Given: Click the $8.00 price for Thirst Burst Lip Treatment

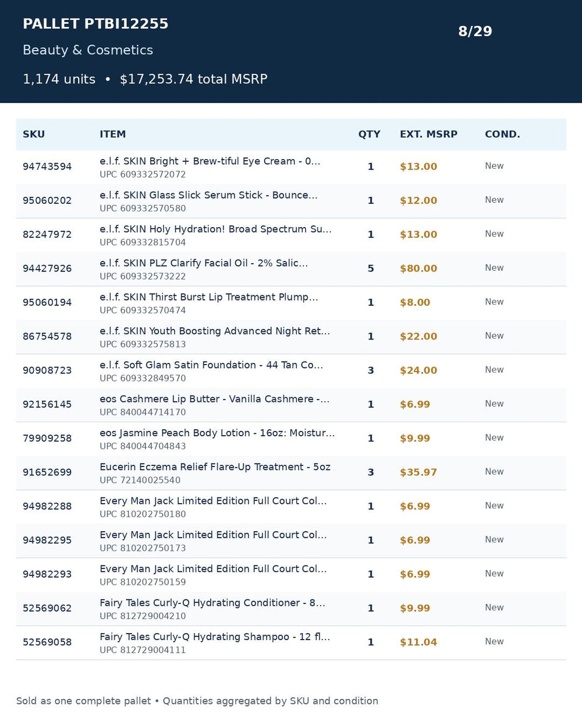Looking at the screenshot, I should 415,302.
